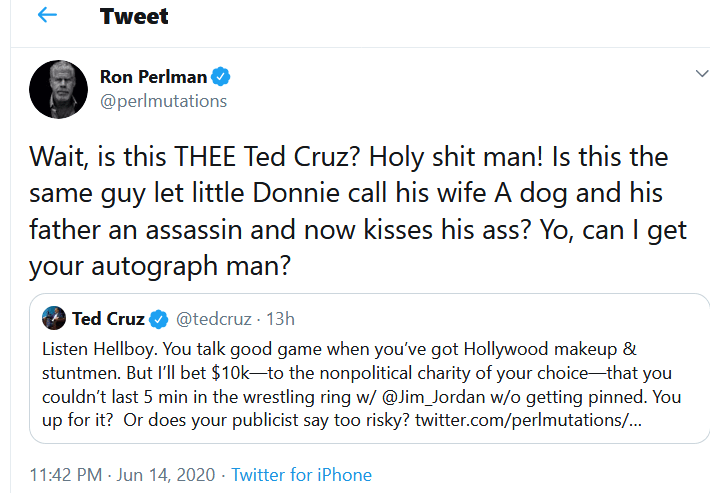The width and height of the screenshot is (710, 493).
Task: Click the Tweet page heading
Action: pyautogui.click(x=134, y=17)
